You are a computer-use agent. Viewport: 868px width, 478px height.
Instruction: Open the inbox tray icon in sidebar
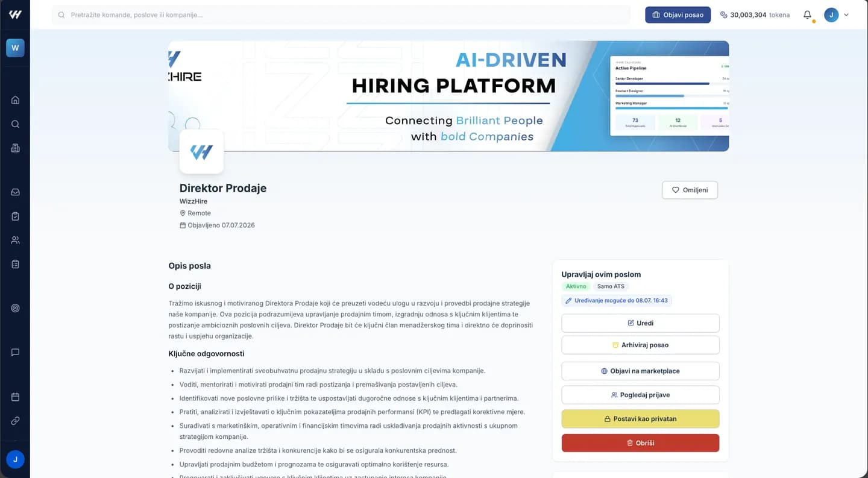15,192
